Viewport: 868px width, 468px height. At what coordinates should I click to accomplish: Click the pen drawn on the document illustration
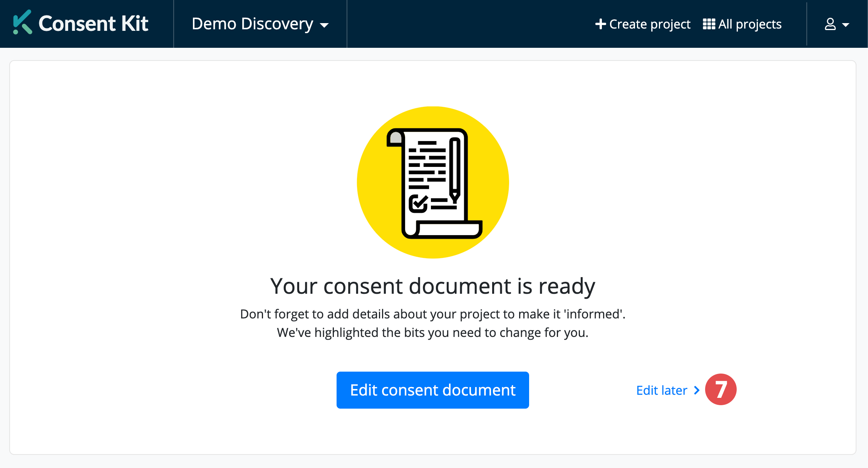[x=455, y=170]
